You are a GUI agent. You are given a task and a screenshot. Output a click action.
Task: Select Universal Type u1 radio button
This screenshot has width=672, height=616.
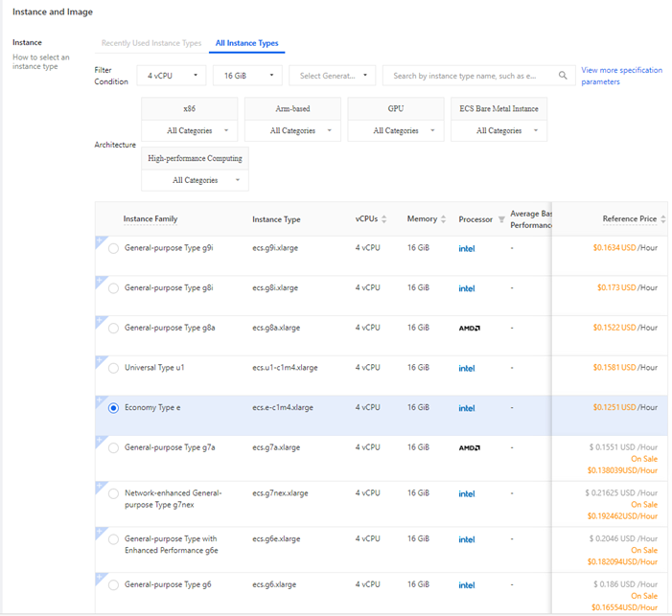point(113,368)
